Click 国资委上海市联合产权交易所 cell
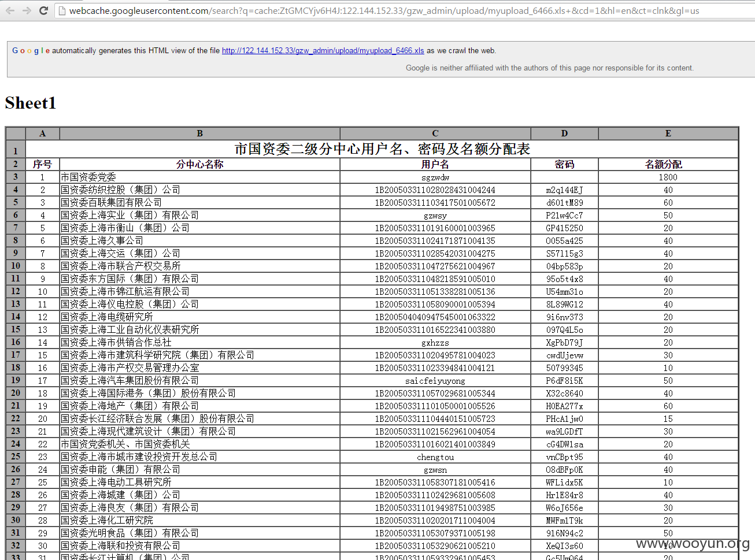This screenshot has width=755, height=560. tap(199, 266)
